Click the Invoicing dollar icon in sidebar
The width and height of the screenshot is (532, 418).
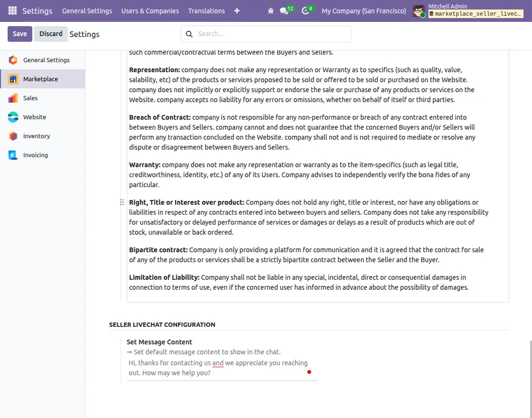pyautogui.click(x=13, y=155)
